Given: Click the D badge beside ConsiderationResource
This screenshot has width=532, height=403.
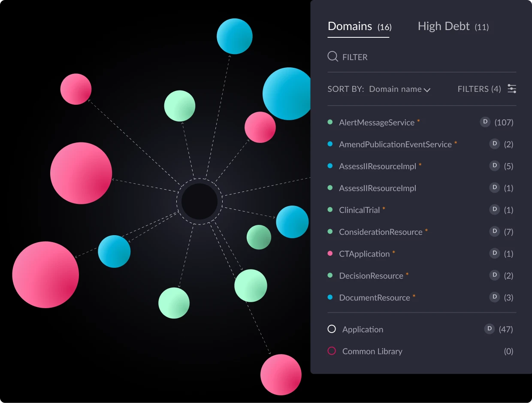Looking at the screenshot, I should (495, 231).
